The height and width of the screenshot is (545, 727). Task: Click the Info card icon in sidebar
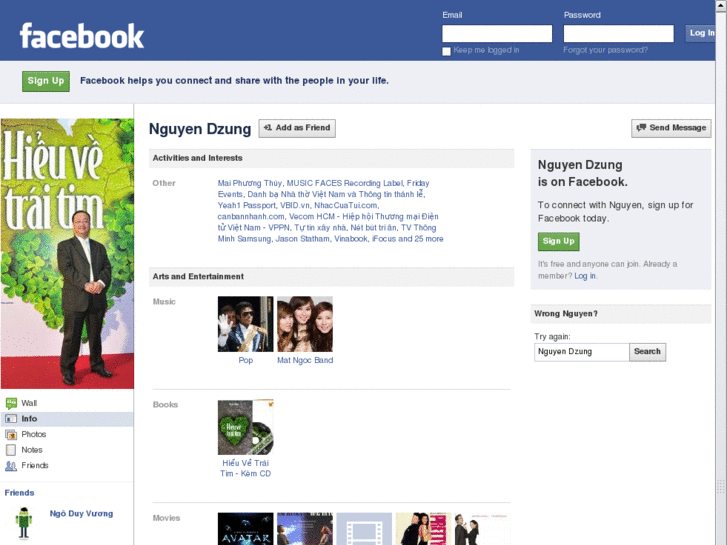(x=11, y=419)
